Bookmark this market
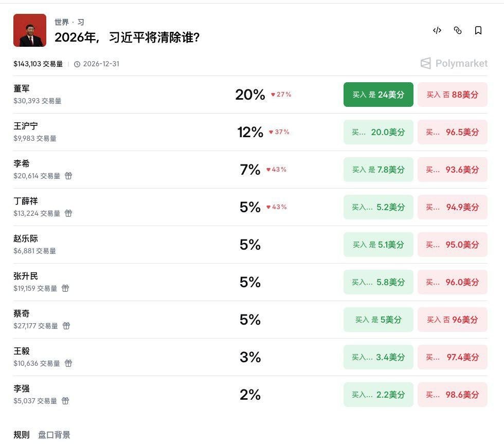The width and height of the screenshot is (504, 447). coord(478,30)
